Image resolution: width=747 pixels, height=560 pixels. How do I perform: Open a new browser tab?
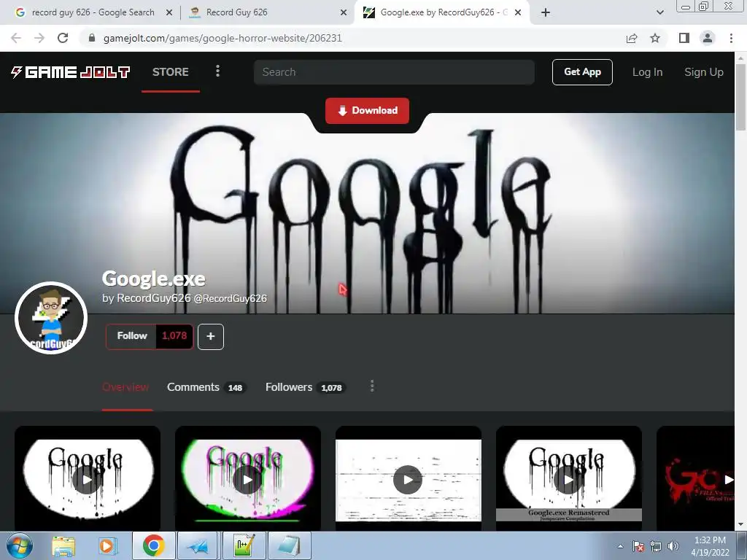click(546, 12)
